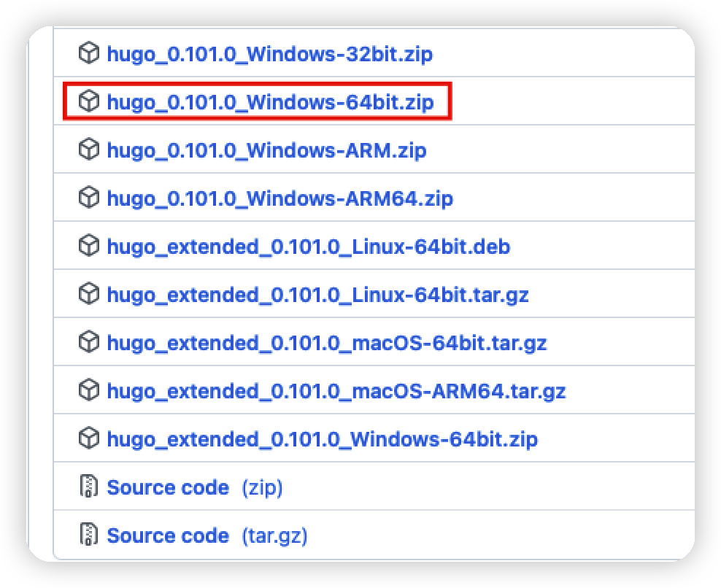Download hugo_extended_0.101.0_Linux-64bit.deb package

coord(308,247)
